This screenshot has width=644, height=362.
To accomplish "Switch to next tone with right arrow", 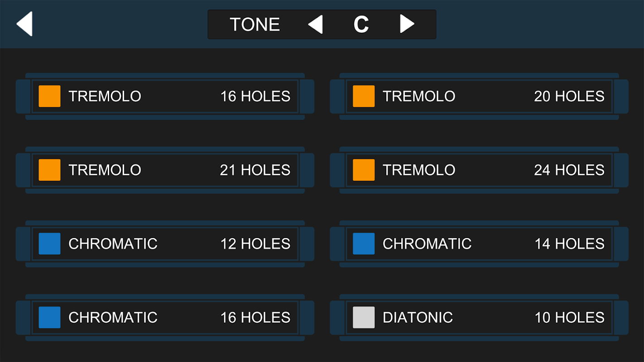I will (x=407, y=24).
